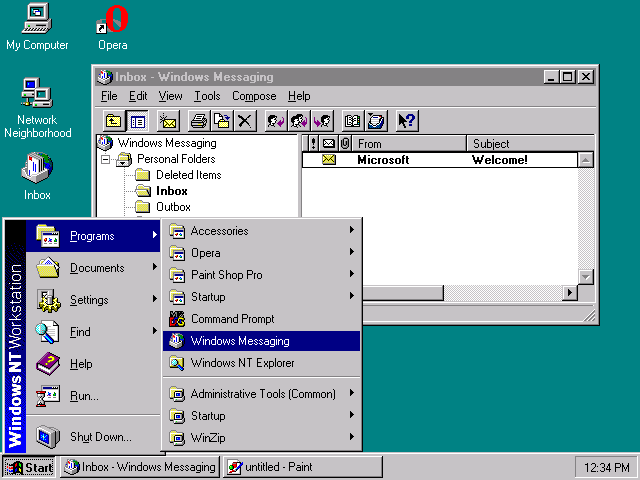Select the Welcome! message subject
640x480 pixels.
click(x=500, y=160)
